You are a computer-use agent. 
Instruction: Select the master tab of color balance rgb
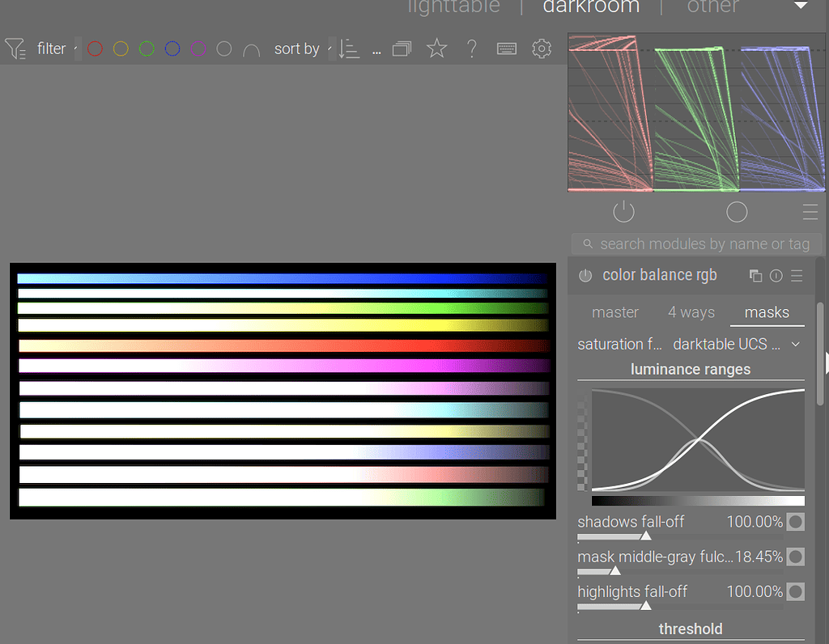pyautogui.click(x=615, y=312)
